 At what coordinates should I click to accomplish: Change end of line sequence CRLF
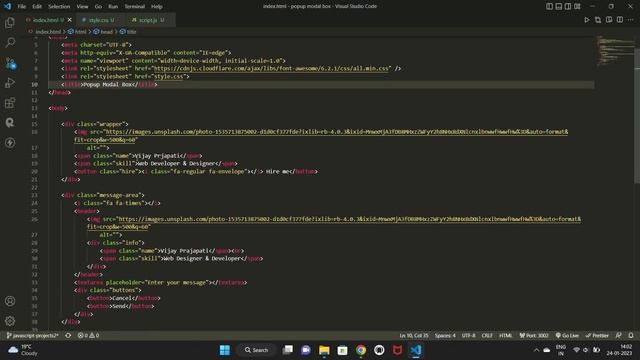[x=487, y=336]
